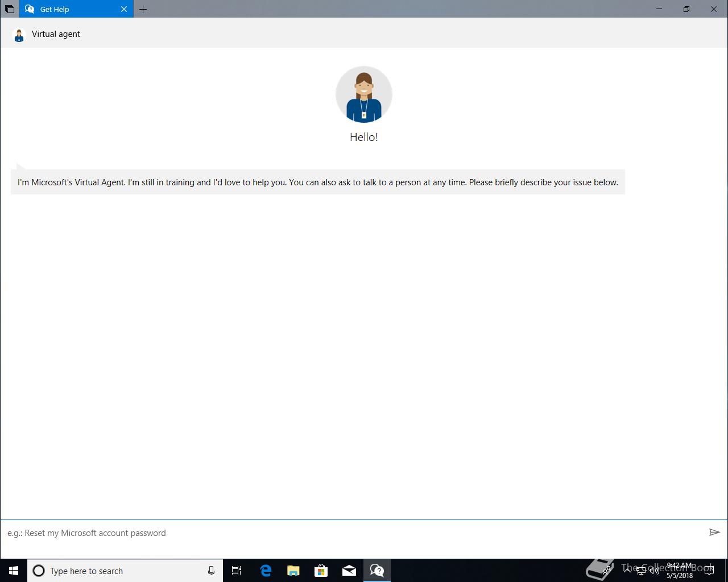The height and width of the screenshot is (582, 728).
Task: Click the Type here to search box
Action: point(125,571)
